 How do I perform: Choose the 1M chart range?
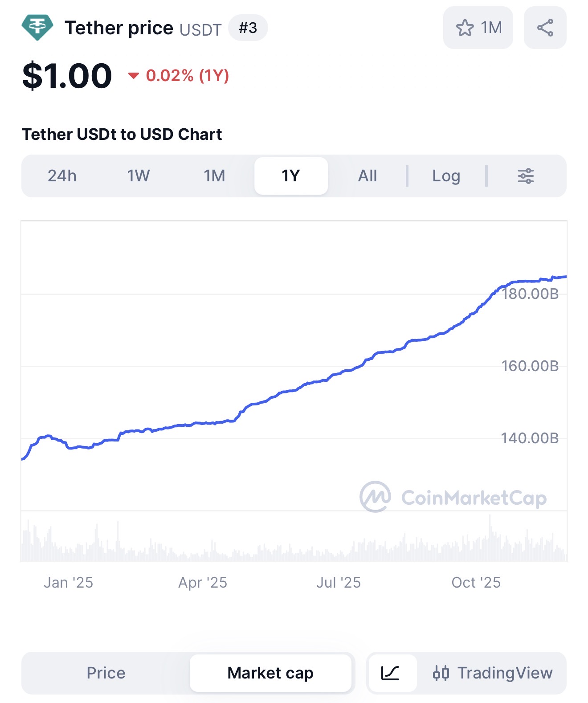click(215, 176)
